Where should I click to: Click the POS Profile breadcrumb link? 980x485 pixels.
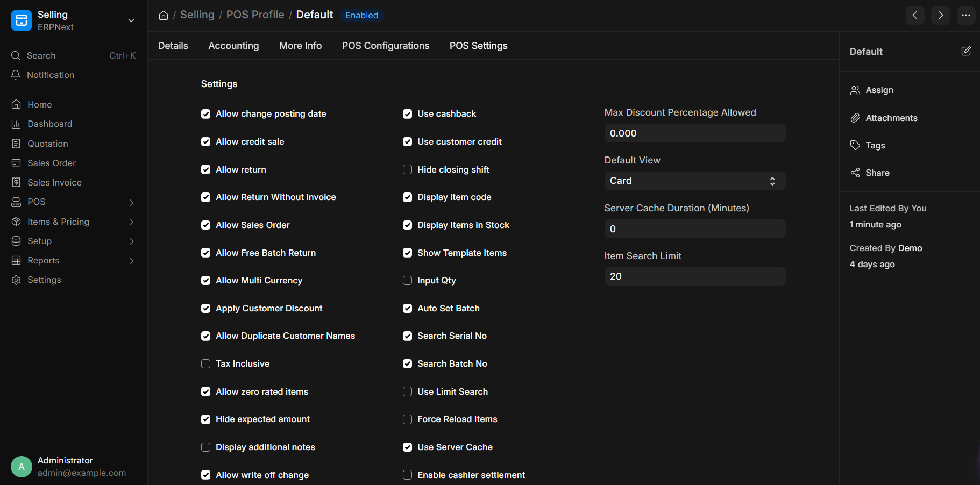pos(255,15)
